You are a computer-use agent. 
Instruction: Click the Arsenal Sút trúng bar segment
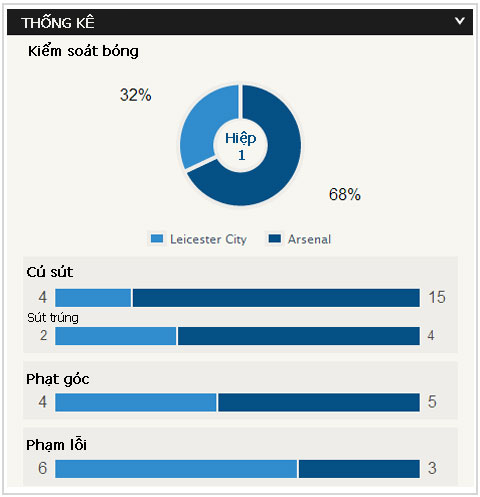pyautogui.click(x=299, y=336)
